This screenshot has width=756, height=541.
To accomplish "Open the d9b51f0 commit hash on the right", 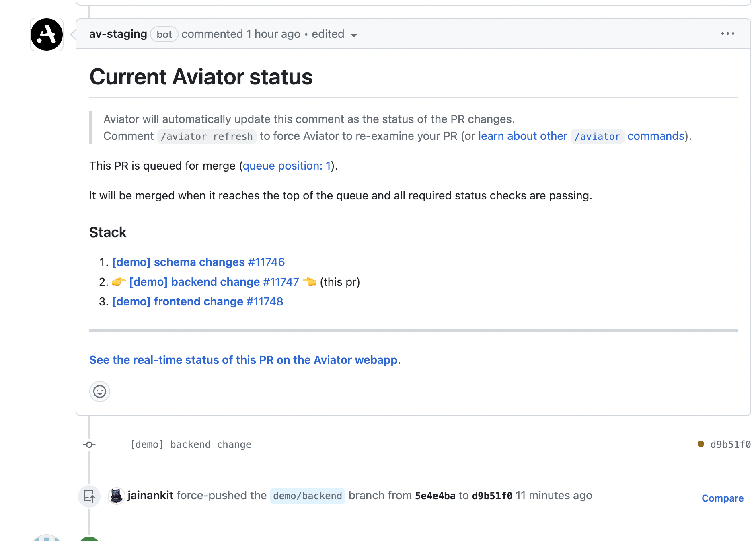I will point(730,445).
